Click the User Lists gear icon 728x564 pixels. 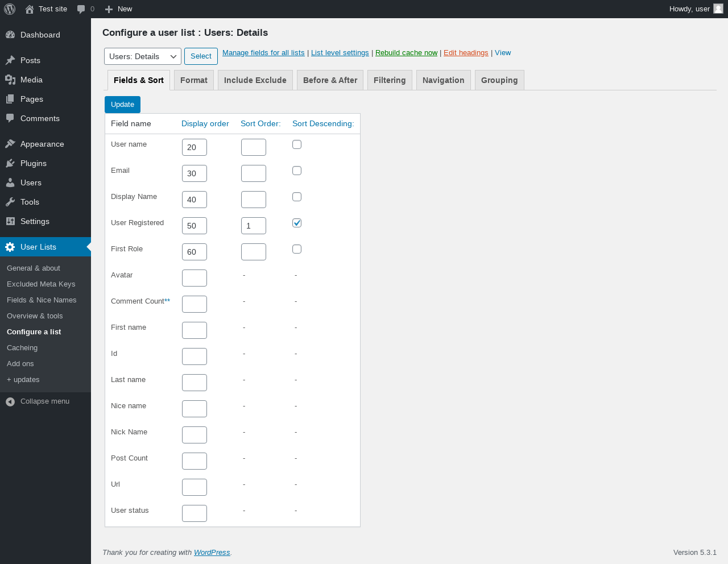click(10, 247)
